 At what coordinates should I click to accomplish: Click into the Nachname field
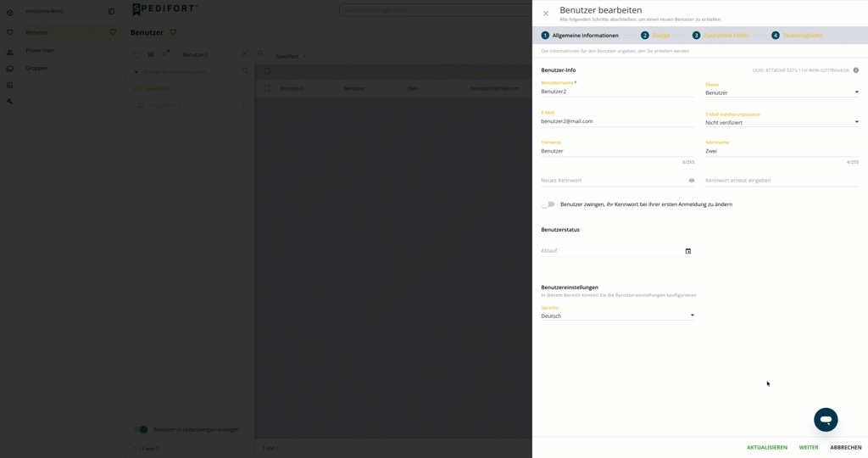click(782, 151)
